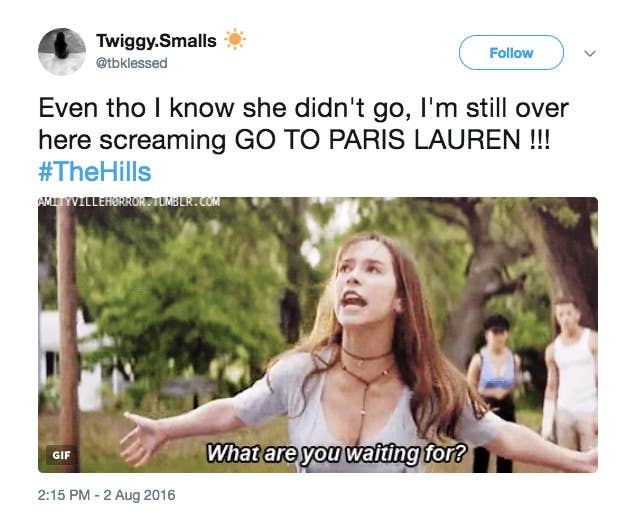Click the wooden pole above GIF badge
The height and width of the screenshot is (515, 636).
point(68,320)
